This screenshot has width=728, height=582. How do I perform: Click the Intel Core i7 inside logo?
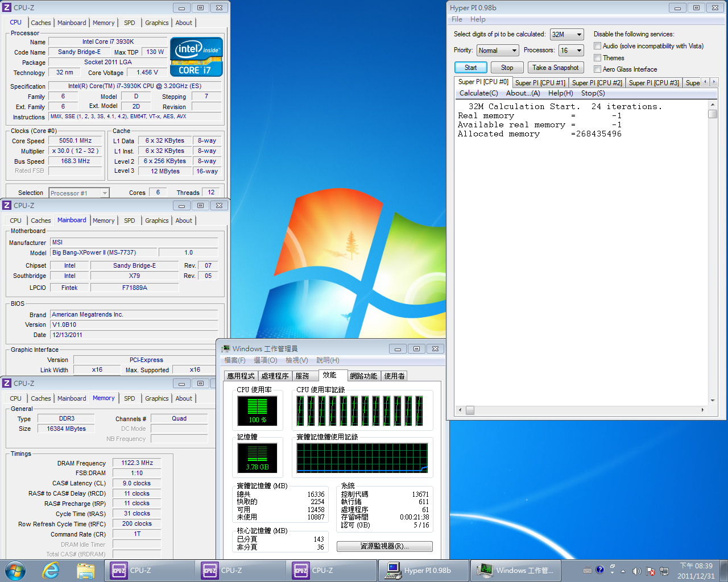196,57
